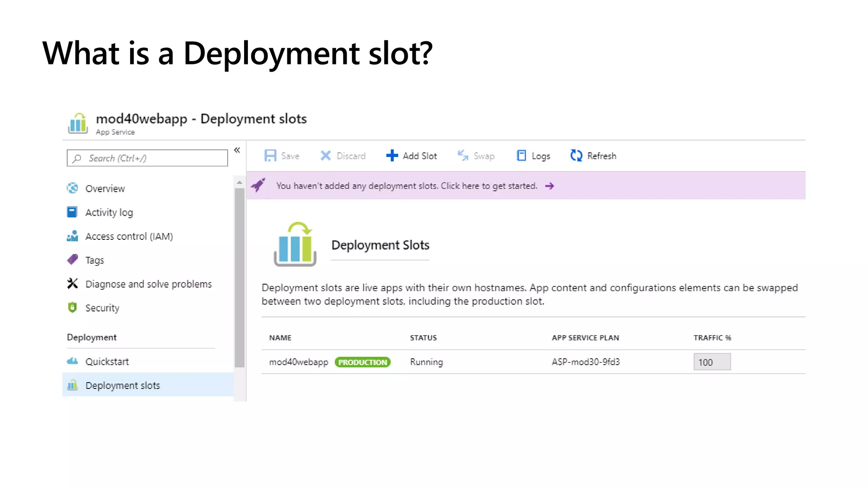The width and height of the screenshot is (868, 488).
Task: Click the Quickstart cloud icon
Action: [72, 361]
